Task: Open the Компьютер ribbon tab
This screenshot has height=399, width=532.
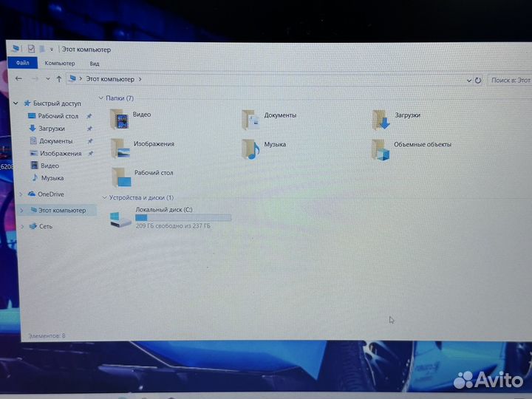Action: click(60, 63)
